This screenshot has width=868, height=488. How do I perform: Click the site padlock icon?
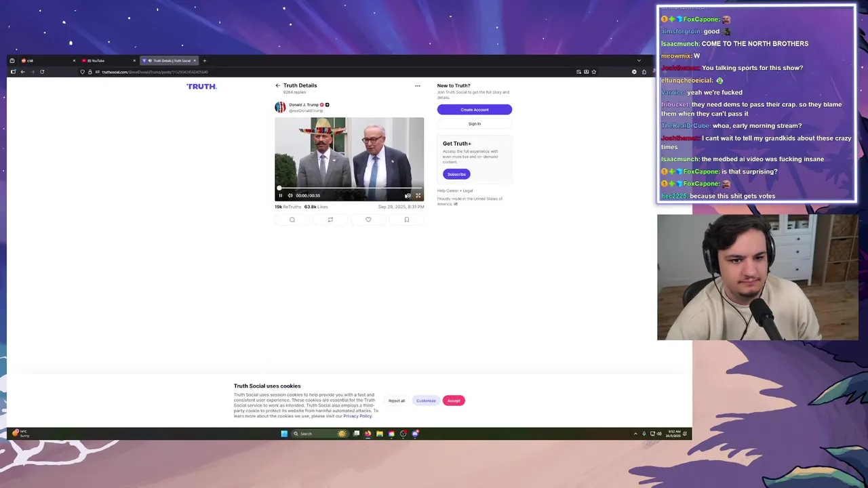(90, 72)
